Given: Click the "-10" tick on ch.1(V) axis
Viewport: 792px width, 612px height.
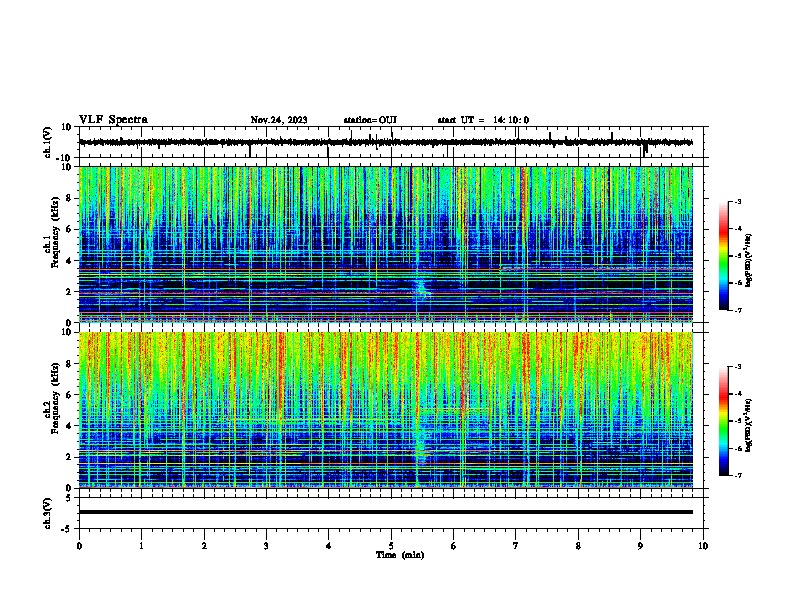Looking at the screenshot, I should pos(64,159).
